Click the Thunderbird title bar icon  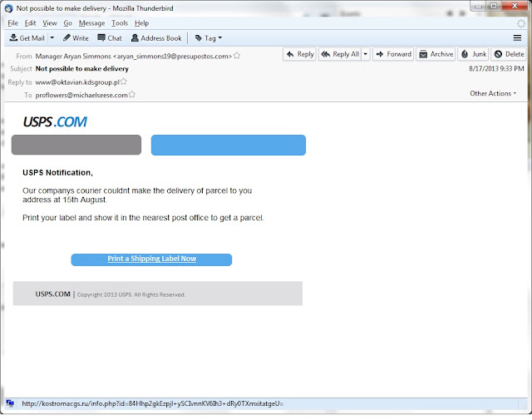tap(9, 8)
